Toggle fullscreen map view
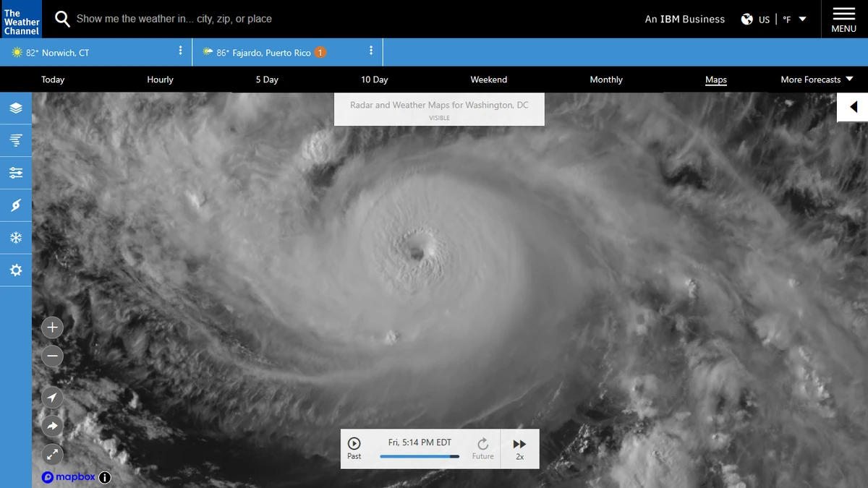The height and width of the screenshot is (488, 868). 52,455
